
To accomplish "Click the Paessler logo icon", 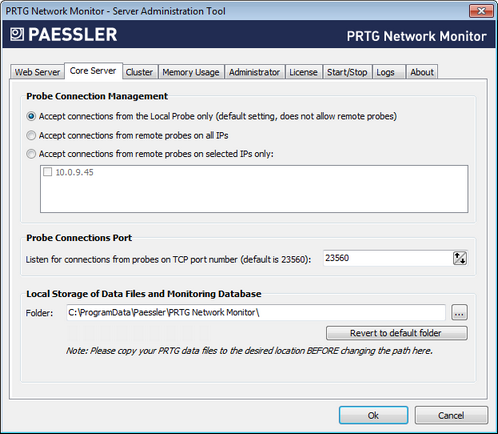I will [17, 34].
